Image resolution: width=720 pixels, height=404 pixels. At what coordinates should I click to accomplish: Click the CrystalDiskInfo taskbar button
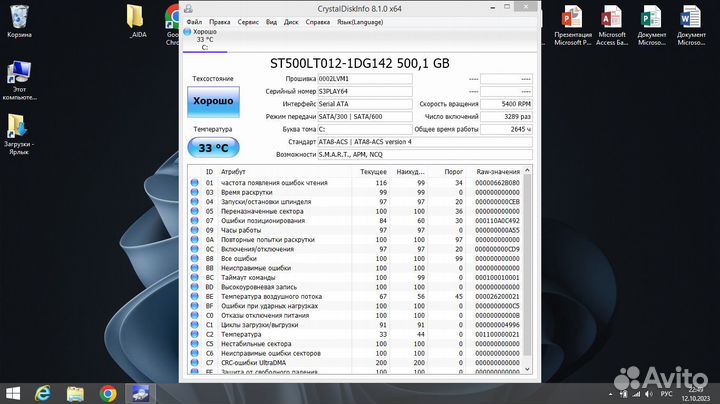[141, 394]
